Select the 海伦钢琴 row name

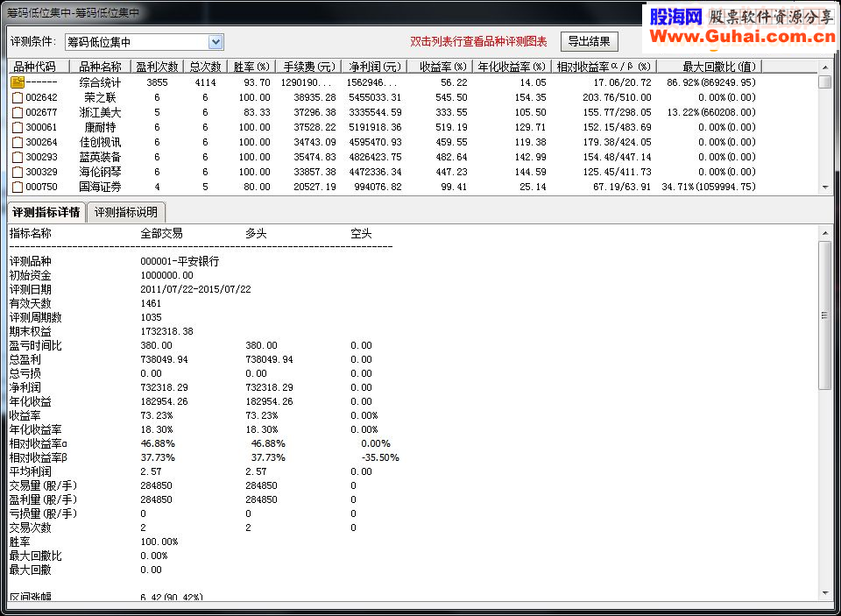click(x=100, y=173)
